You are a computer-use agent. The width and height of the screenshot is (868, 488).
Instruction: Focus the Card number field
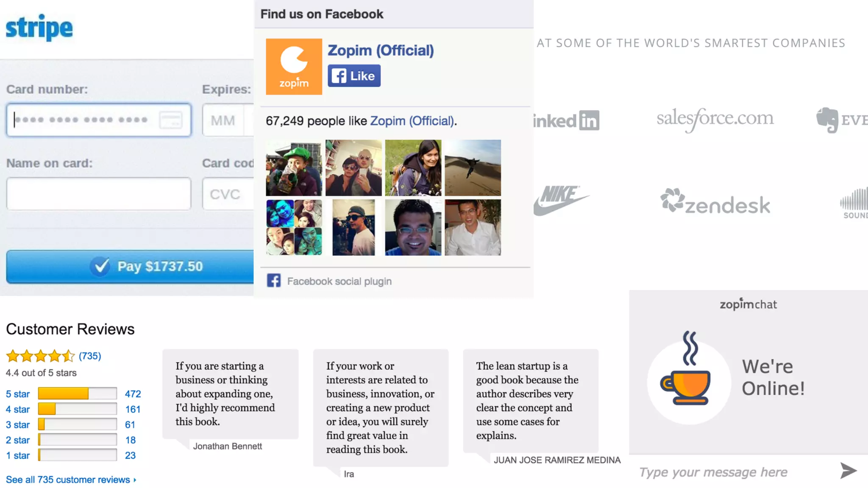coord(99,120)
